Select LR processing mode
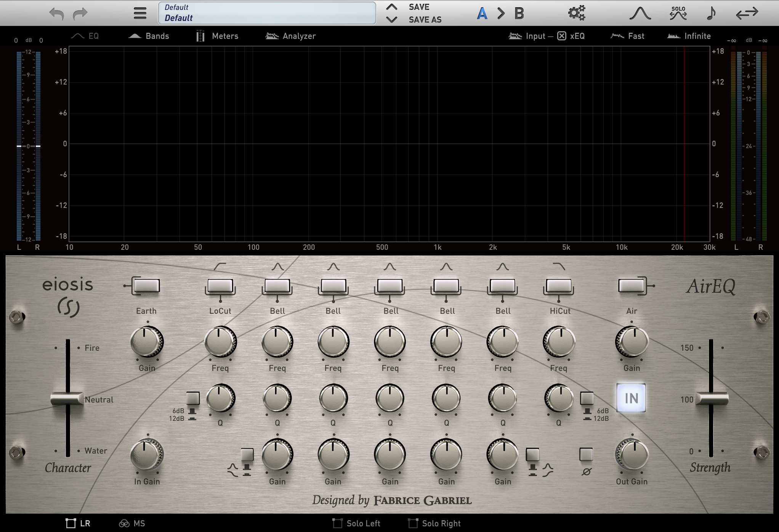 (78, 523)
